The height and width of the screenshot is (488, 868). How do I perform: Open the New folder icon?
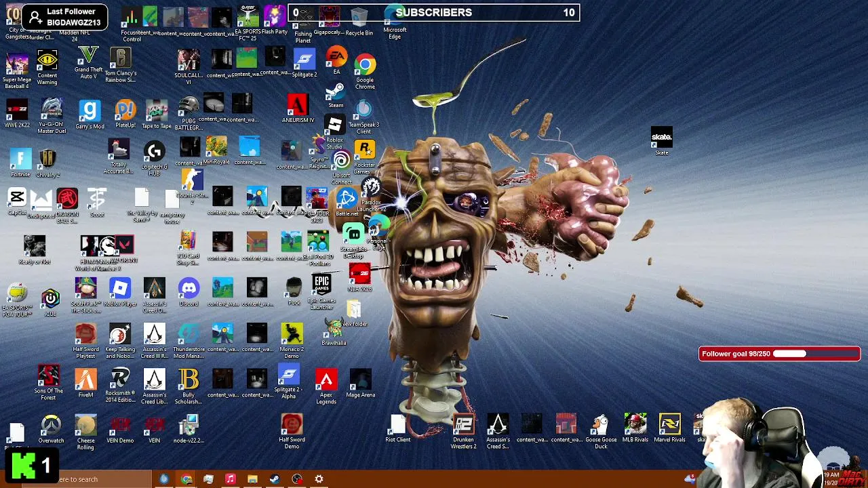coord(354,313)
